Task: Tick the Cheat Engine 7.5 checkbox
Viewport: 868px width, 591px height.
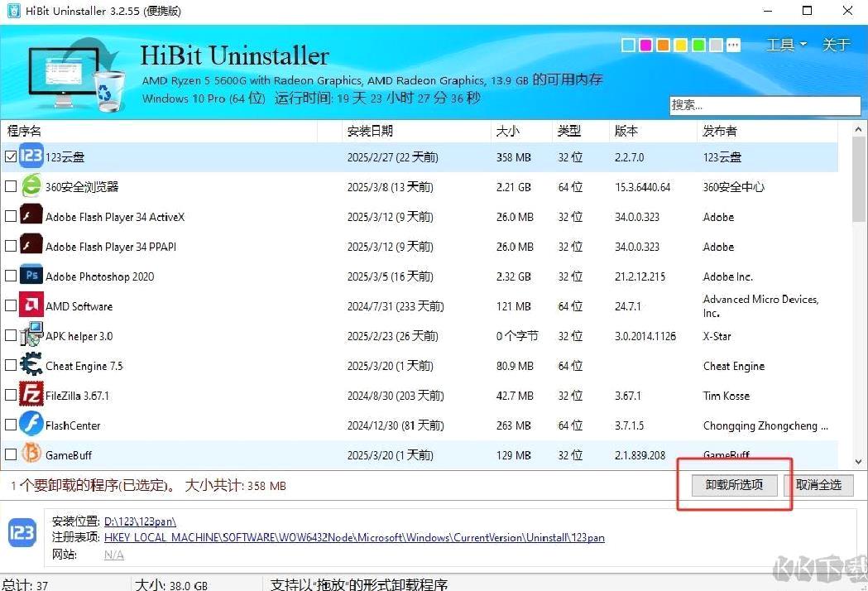Action: 11,366
